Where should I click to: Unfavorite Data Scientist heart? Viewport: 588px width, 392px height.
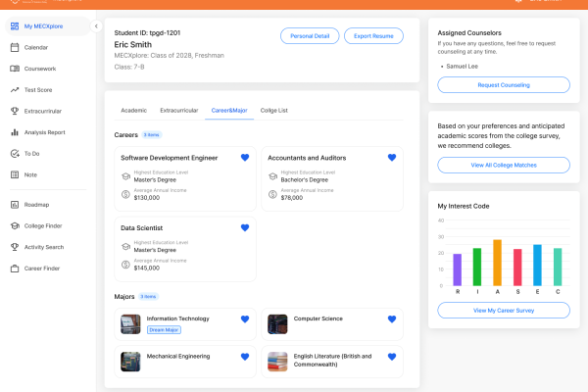coord(245,227)
